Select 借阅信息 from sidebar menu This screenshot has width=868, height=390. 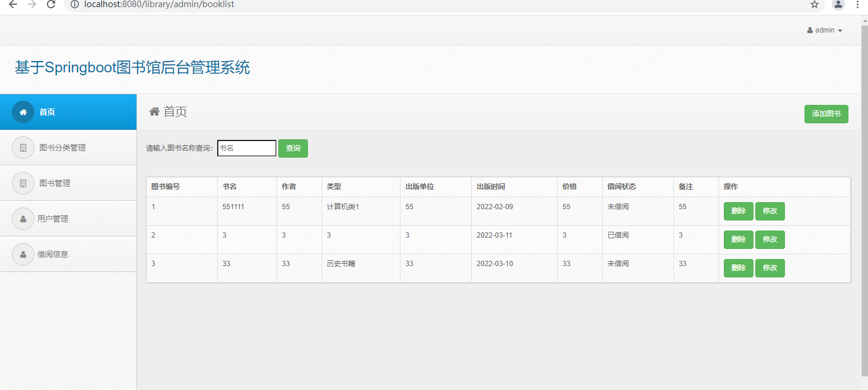[53, 254]
